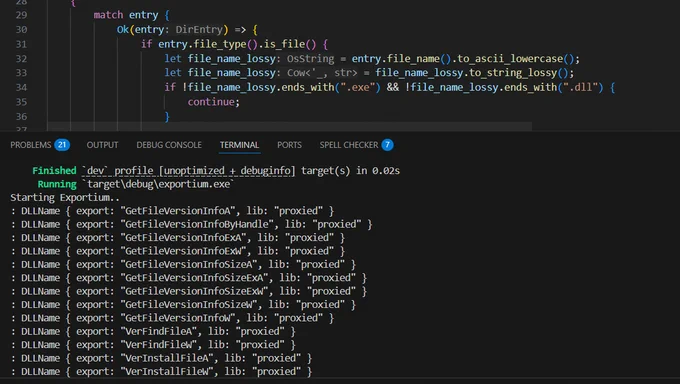The width and height of the screenshot is (680, 384).
Task: Click line number 34 in the gutter
Action: (21, 88)
